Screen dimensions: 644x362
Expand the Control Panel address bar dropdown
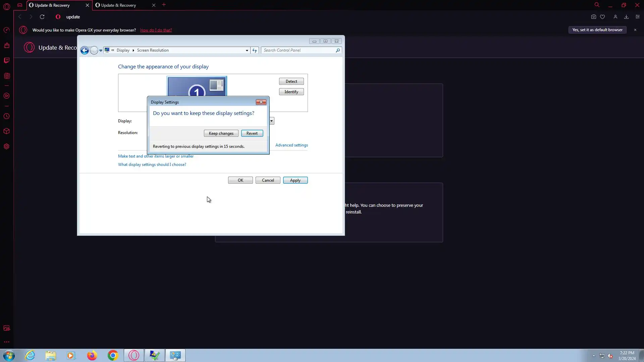(247, 50)
